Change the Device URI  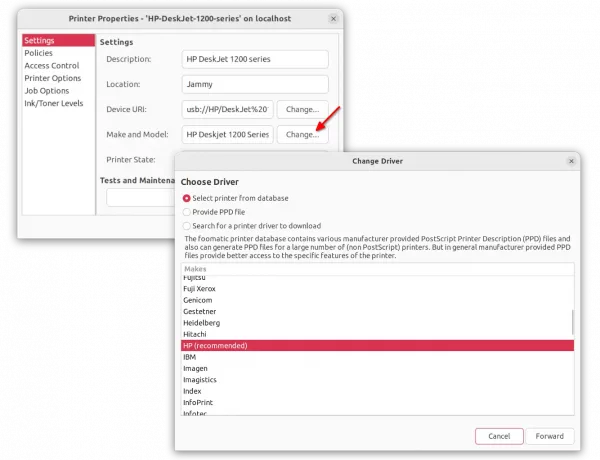click(x=302, y=109)
